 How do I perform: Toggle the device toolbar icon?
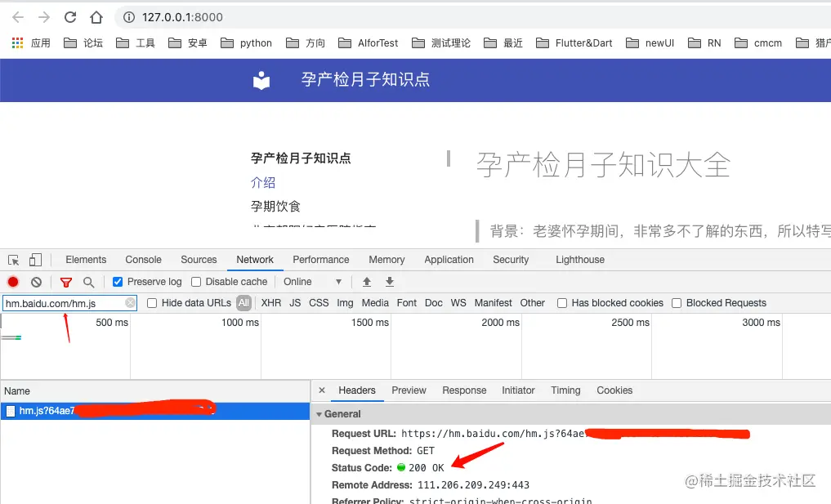pos(35,260)
